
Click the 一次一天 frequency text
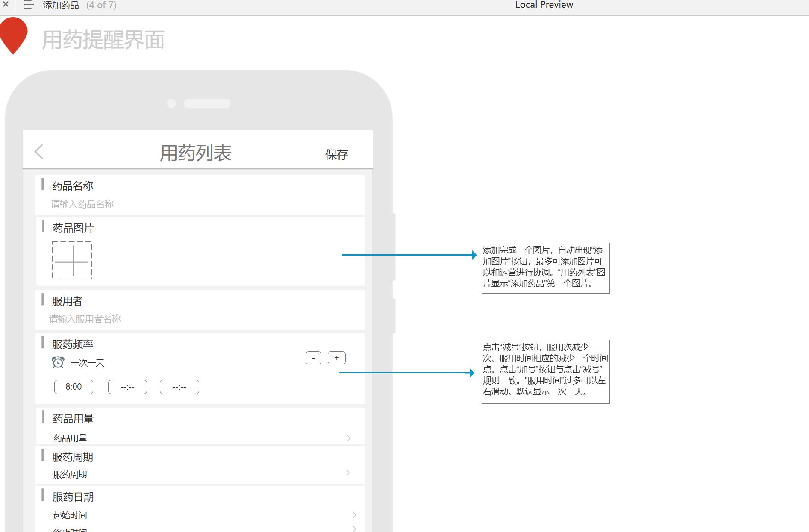point(88,363)
